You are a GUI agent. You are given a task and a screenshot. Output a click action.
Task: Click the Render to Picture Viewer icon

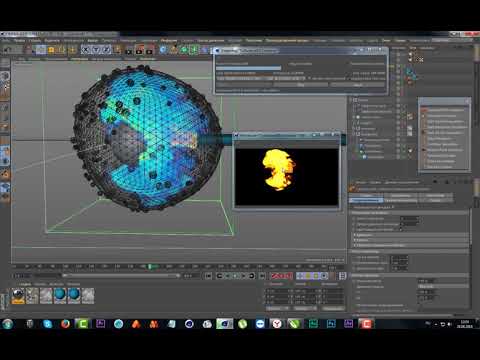[x=139, y=50]
